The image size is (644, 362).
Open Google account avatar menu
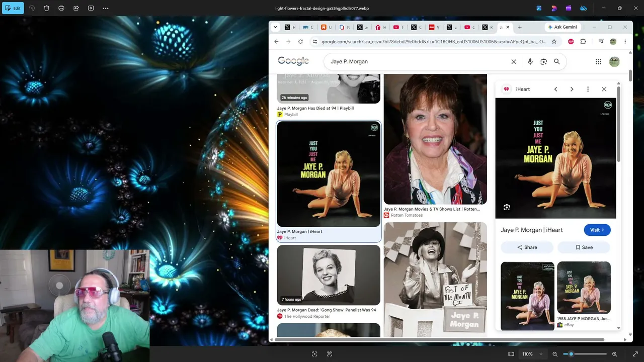614,61
